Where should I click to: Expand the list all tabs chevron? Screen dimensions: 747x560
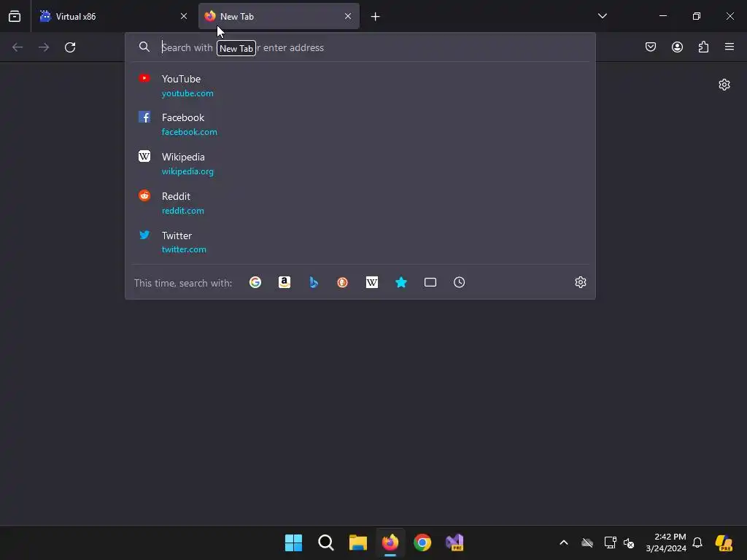[x=602, y=16]
